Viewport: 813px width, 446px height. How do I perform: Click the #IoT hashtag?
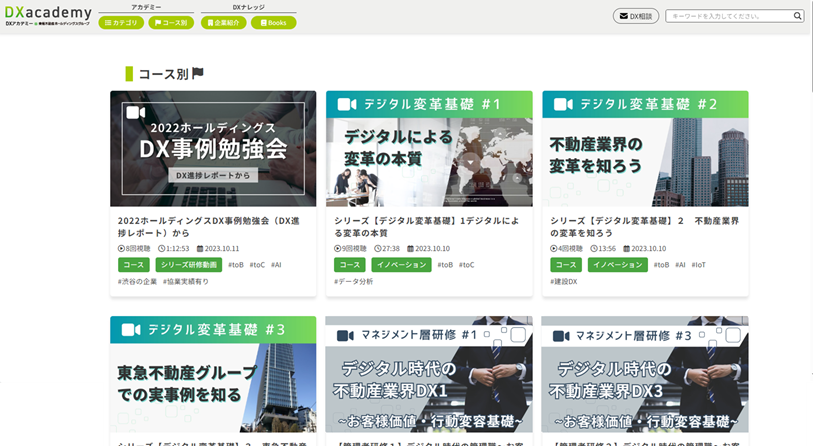click(698, 265)
